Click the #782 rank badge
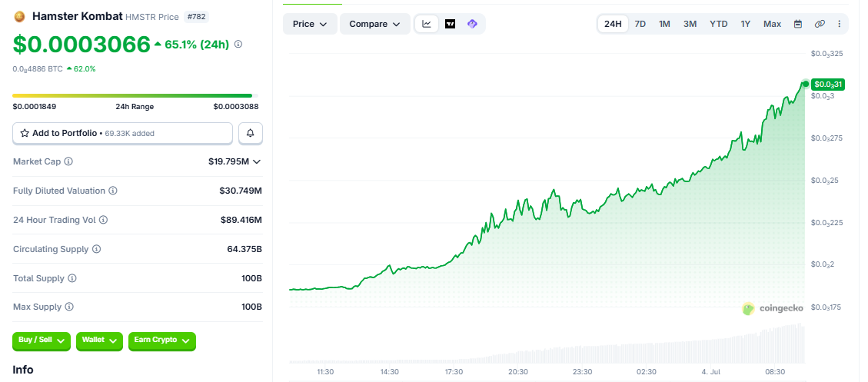 pos(197,17)
